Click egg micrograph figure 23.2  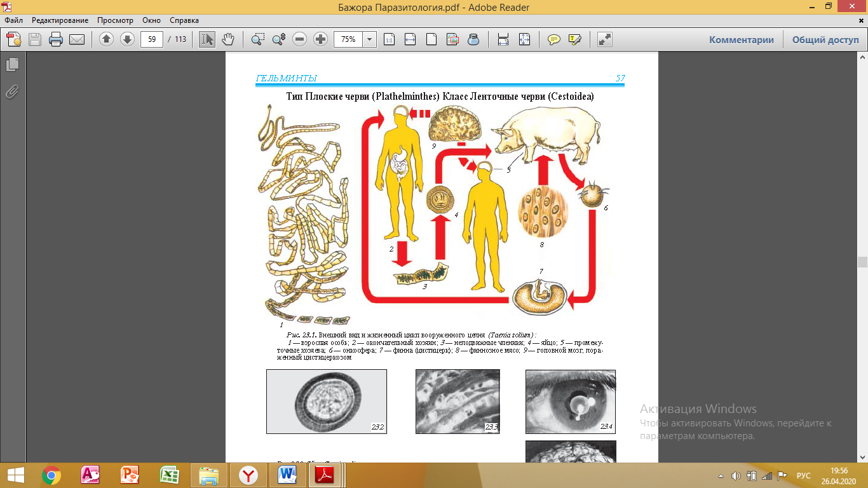[326, 402]
